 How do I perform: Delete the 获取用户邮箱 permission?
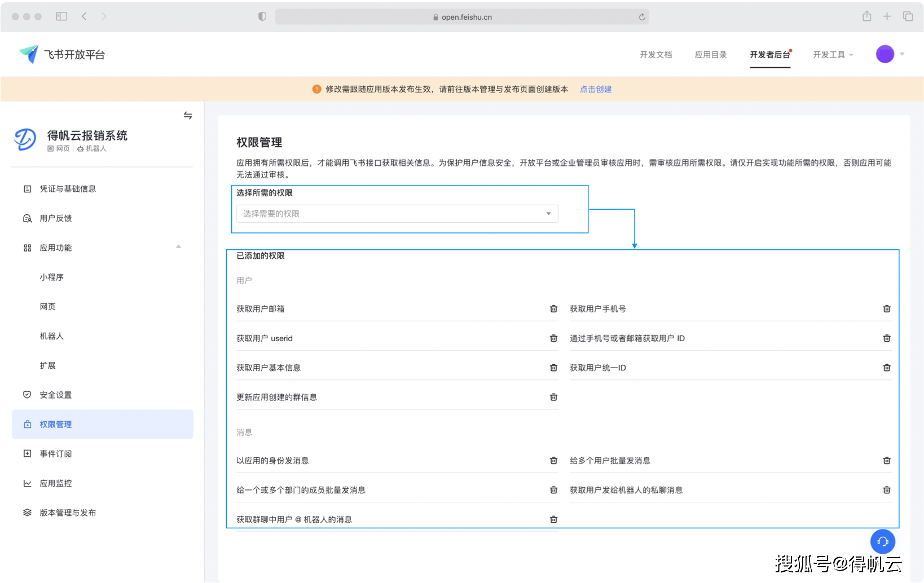tap(553, 309)
